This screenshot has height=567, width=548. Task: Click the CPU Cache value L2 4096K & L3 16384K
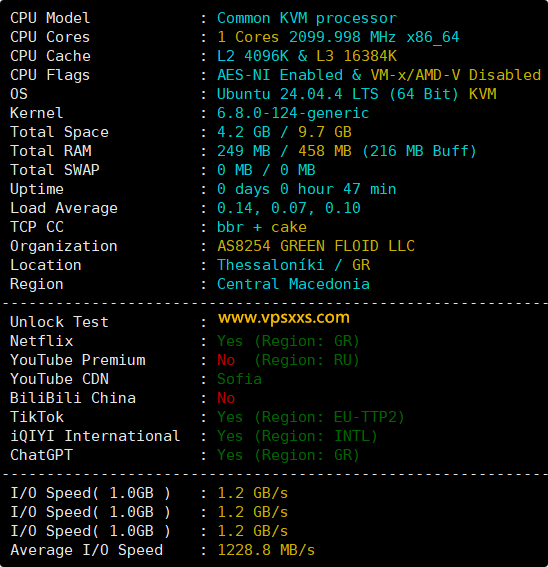click(307, 56)
